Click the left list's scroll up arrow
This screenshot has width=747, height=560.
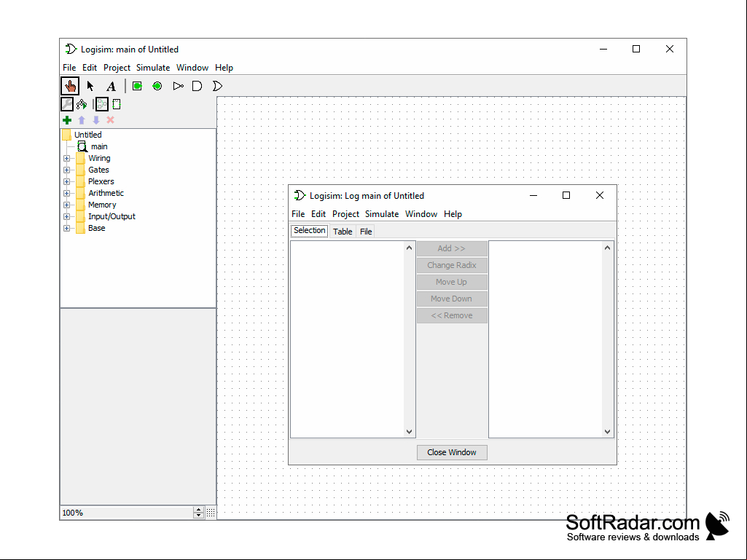tap(410, 248)
